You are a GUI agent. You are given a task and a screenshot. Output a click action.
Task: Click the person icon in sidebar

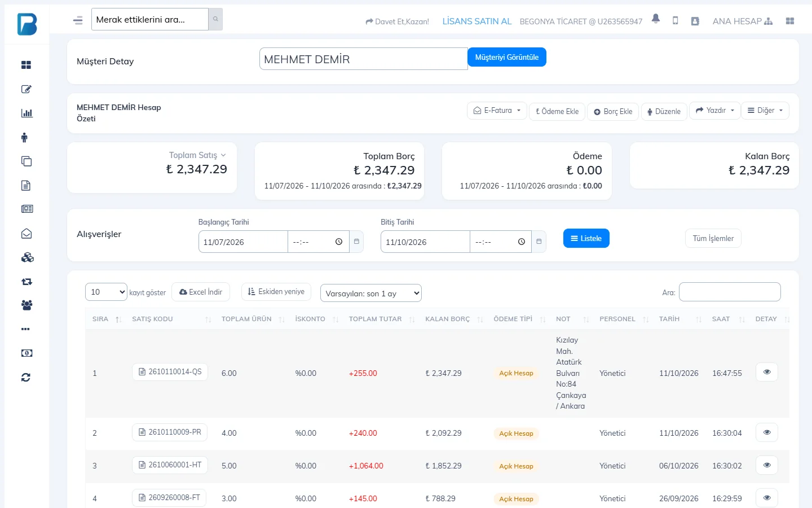click(x=24, y=137)
